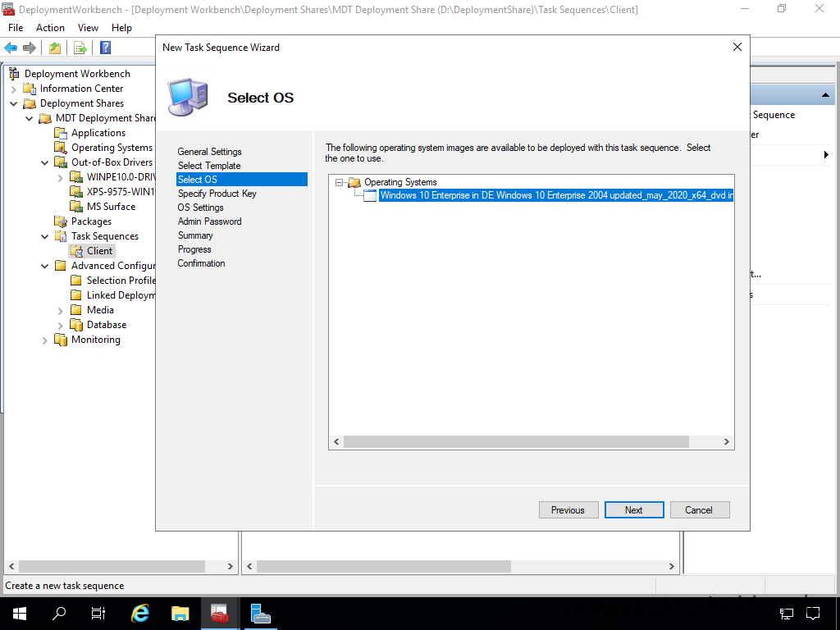The width and height of the screenshot is (840, 630).
Task: Click the OS list horizontal scrollbar thumb
Action: (x=516, y=442)
